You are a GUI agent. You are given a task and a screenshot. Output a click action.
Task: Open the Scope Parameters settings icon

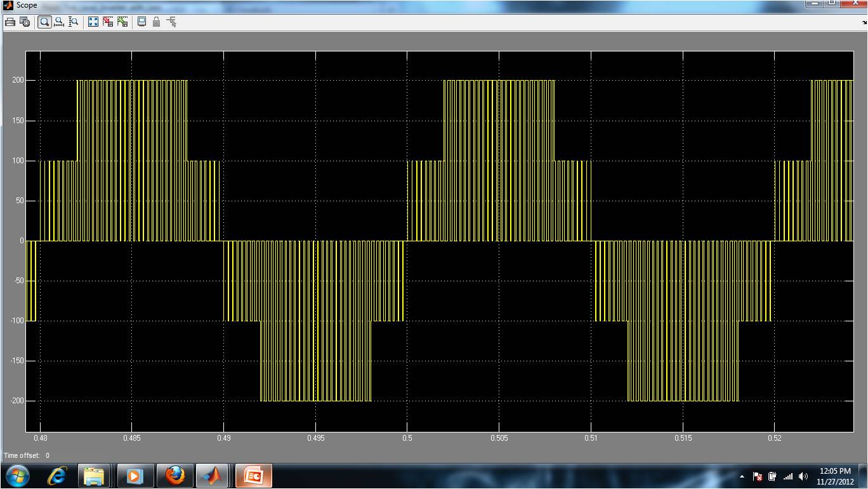click(x=25, y=22)
